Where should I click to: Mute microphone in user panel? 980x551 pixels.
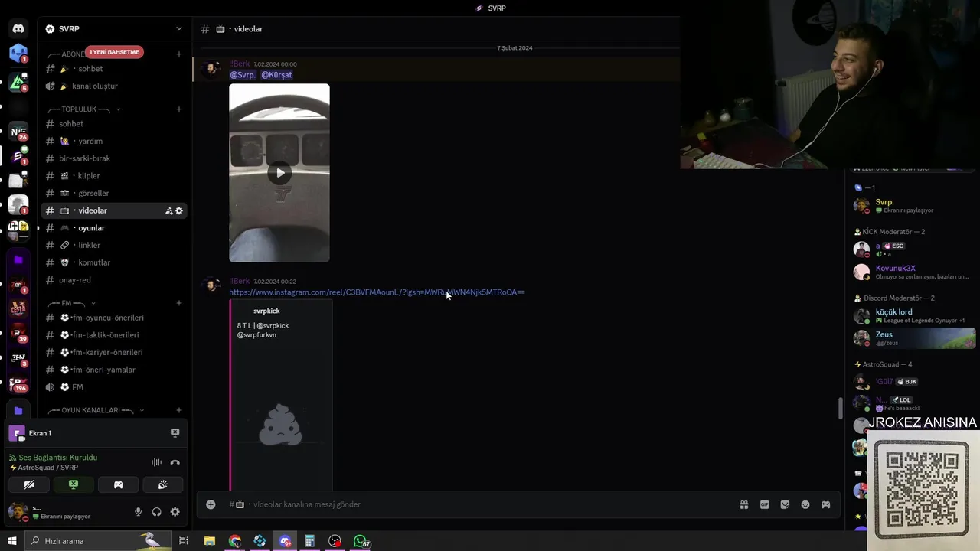pyautogui.click(x=139, y=512)
